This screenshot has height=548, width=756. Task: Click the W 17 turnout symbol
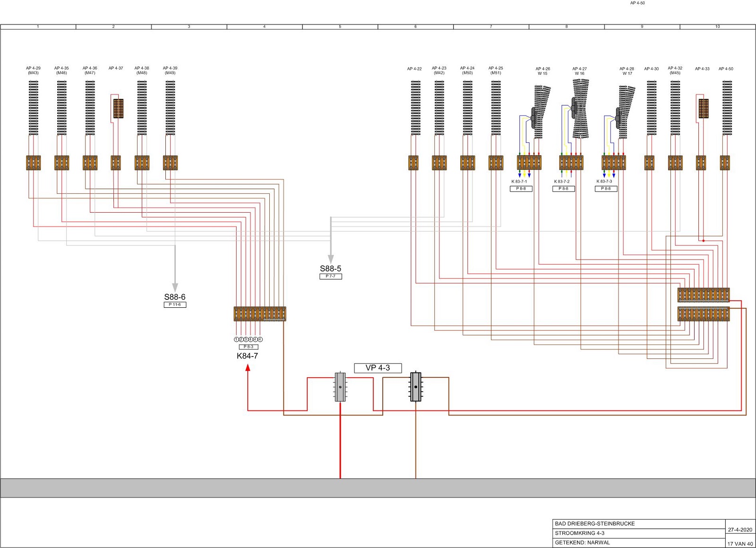[625, 112]
